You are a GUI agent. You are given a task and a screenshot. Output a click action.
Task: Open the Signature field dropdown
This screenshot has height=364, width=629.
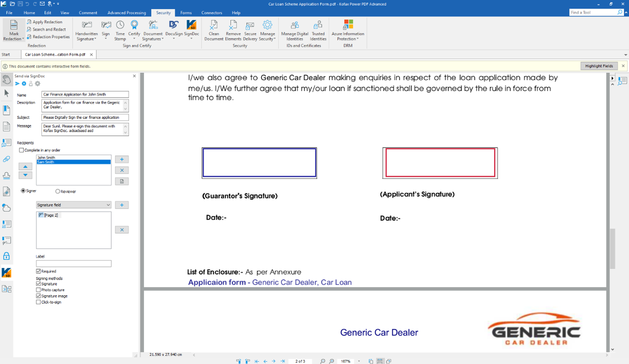click(x=108, y=205)
